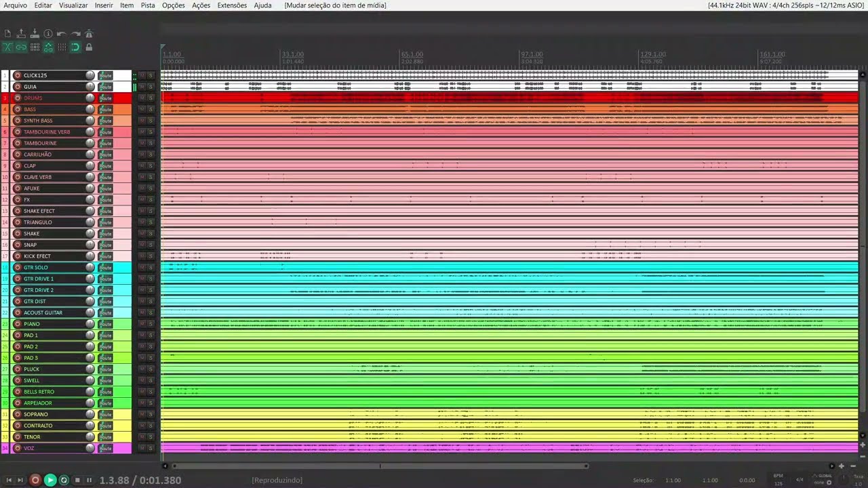Image resolution: width=868 pixels, height=488 pixels.
Task: Arm the CLICK125 track for recording
Action: pos(18,75)
